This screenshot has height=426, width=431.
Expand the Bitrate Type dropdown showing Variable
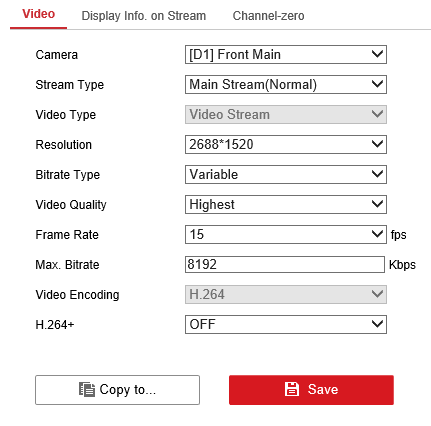pos(286,174)
